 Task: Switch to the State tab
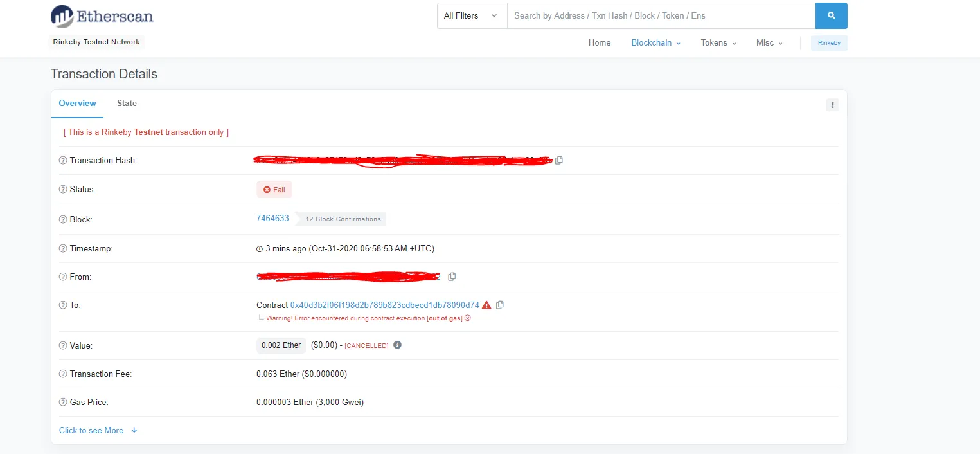(127, 103)
